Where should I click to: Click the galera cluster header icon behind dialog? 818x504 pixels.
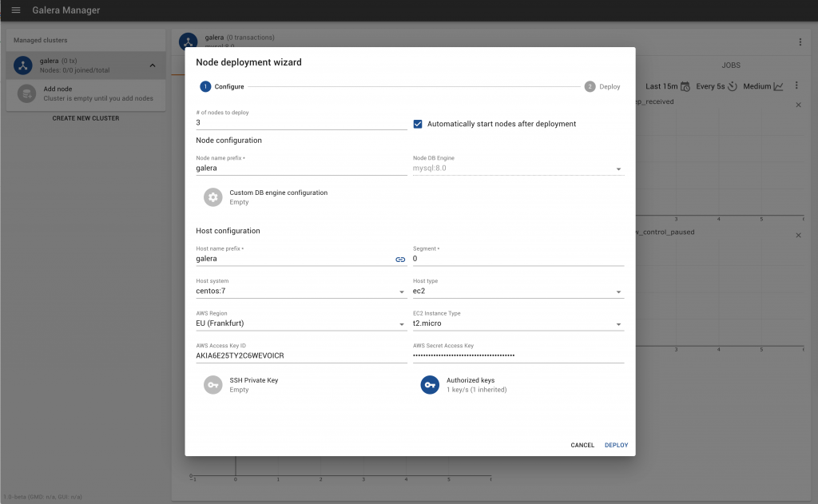coord(189,41)
